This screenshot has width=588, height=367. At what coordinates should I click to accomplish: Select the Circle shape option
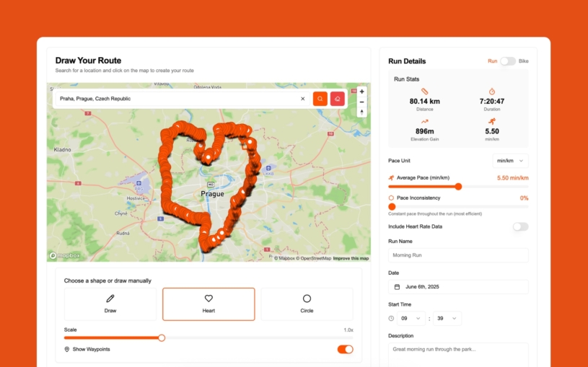307,304
